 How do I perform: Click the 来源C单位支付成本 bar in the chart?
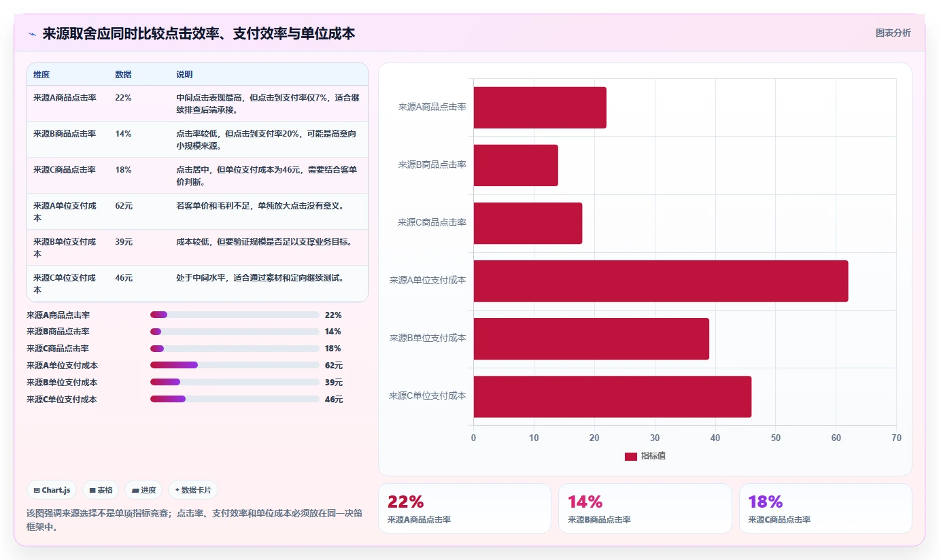[613, 396]
